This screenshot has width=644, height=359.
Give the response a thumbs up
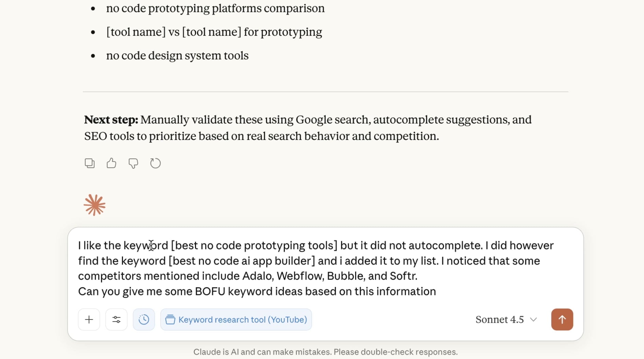(111, 163)
